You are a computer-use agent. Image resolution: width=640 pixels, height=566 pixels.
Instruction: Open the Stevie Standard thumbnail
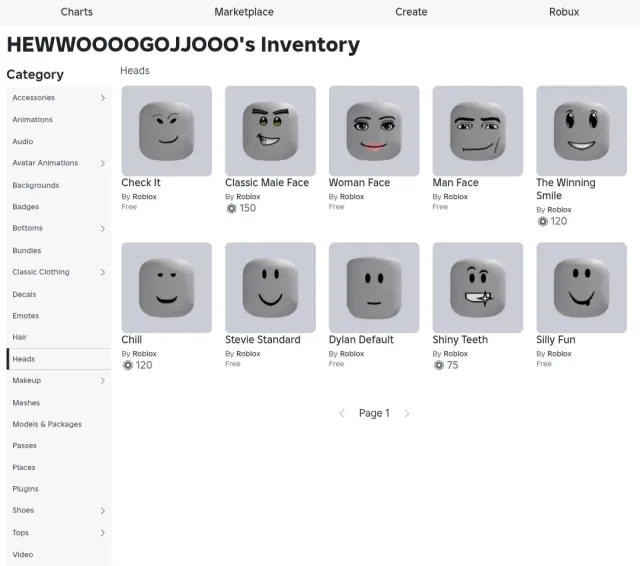click(x=270, y=288)
